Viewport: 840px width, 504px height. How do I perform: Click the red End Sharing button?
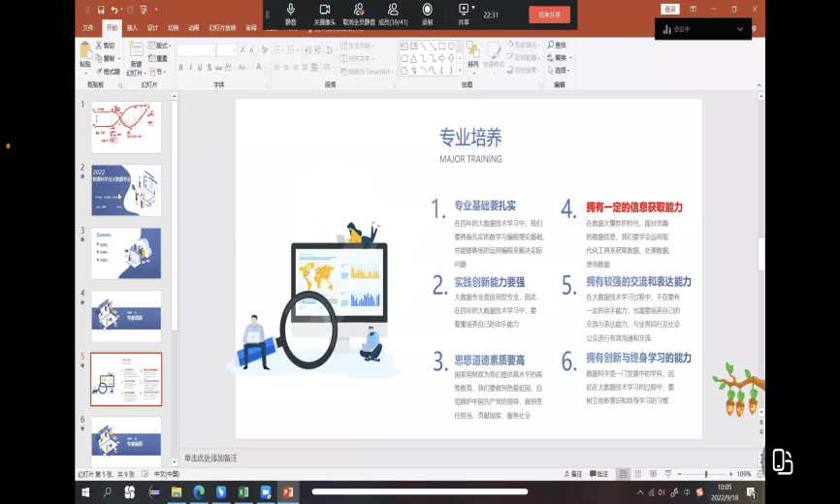548,15
